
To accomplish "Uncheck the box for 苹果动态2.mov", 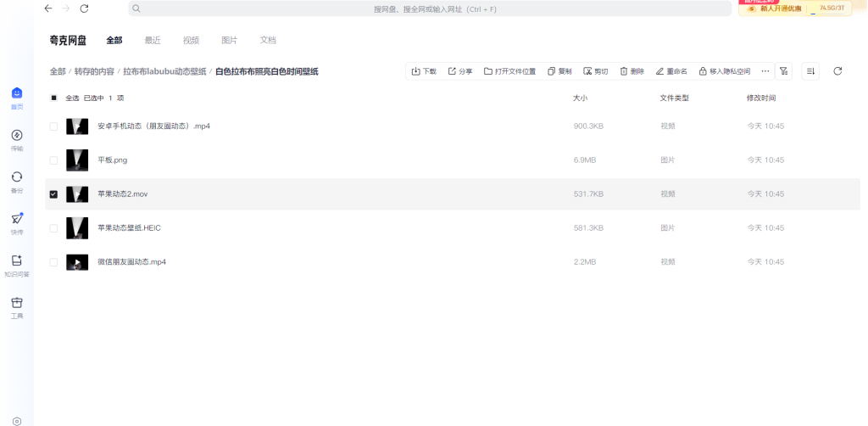I will click(53, 194).
